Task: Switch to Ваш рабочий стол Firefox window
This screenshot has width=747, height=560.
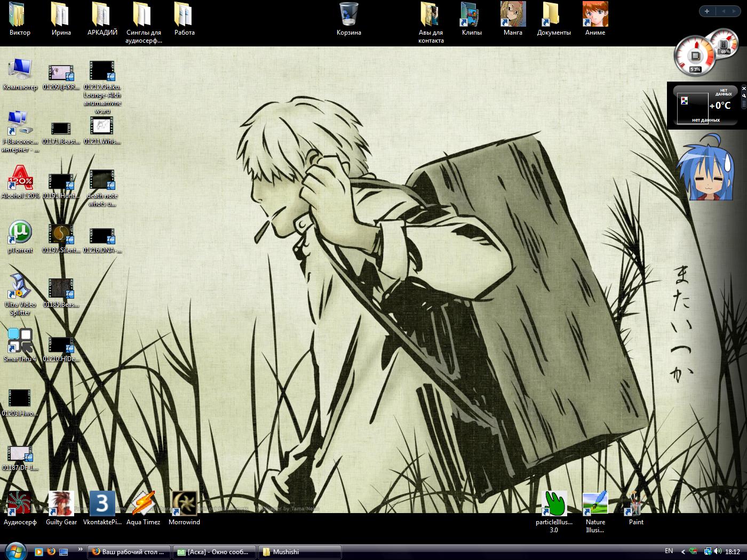Action: pyautogui.click(x=129, y=552)
